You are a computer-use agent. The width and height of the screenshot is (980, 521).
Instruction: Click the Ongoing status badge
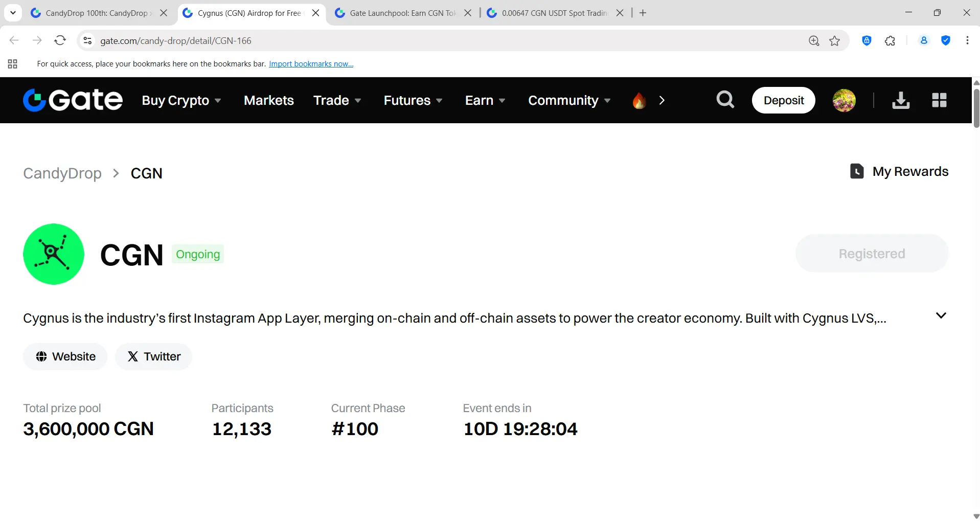click(198, 254)
